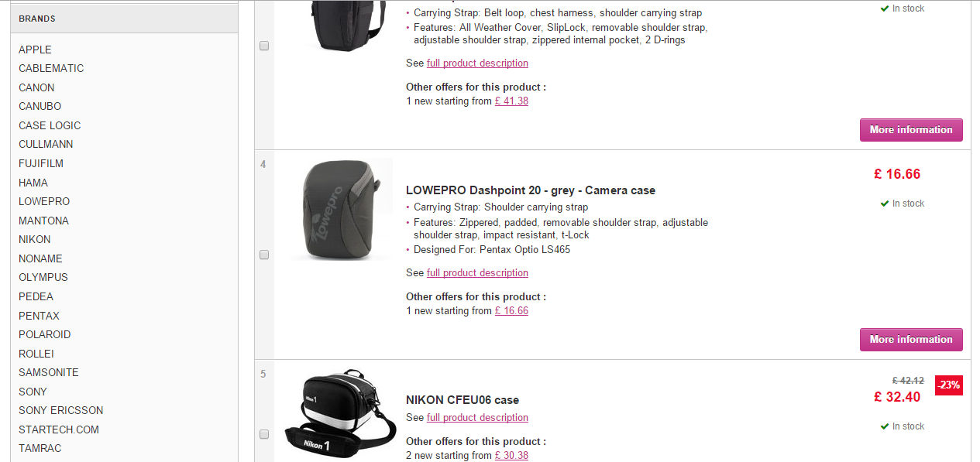The width and height of the screenshot is (980, 462).
Task: Filter by LOWEPRO brand in sidebar
Action: pyautogui.click(x=44, y=201)
